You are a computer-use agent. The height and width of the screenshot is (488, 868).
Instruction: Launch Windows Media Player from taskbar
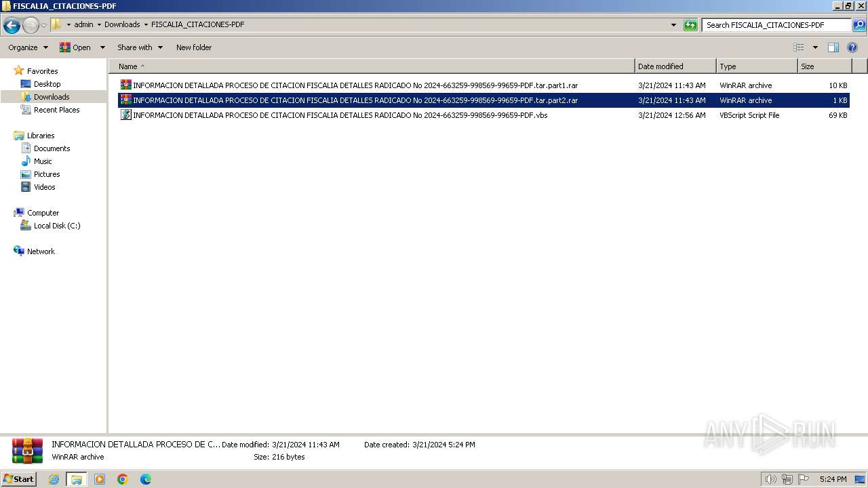tap(100, 479)
